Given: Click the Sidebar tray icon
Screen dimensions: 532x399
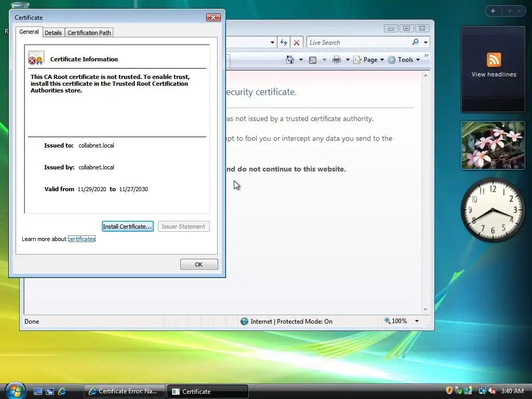Looking at the screenshot, I should coord(468,391).
